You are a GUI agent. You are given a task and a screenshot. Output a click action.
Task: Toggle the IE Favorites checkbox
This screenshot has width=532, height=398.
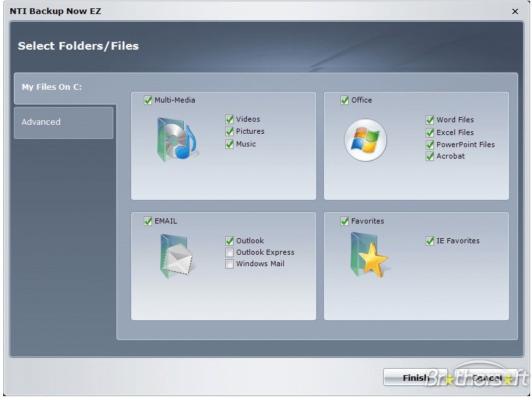(x=430, y=241)
